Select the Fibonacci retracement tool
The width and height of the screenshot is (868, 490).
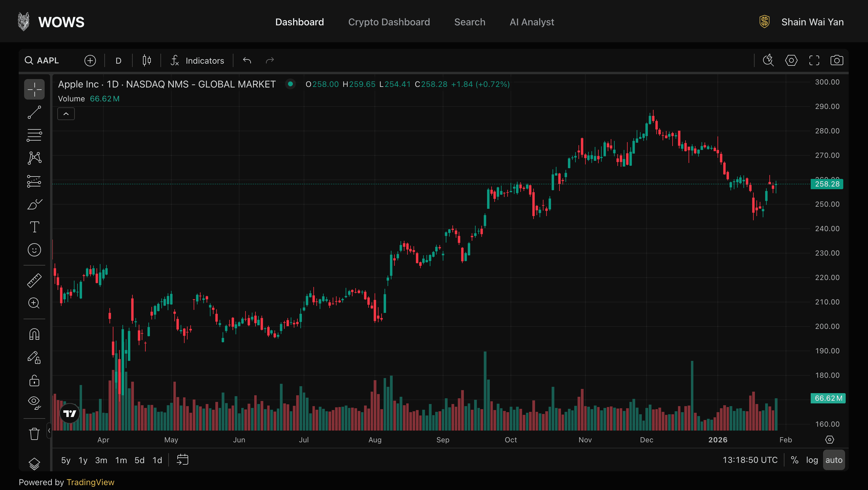click(34, 135)
